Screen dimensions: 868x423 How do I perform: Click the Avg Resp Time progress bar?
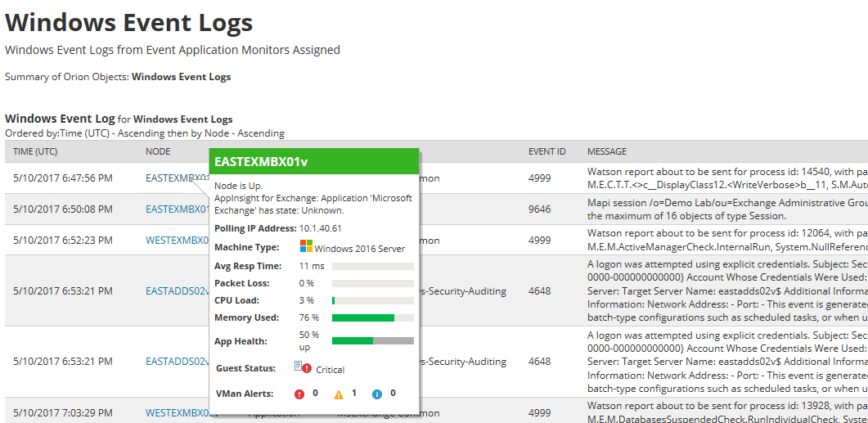(372, 266)
